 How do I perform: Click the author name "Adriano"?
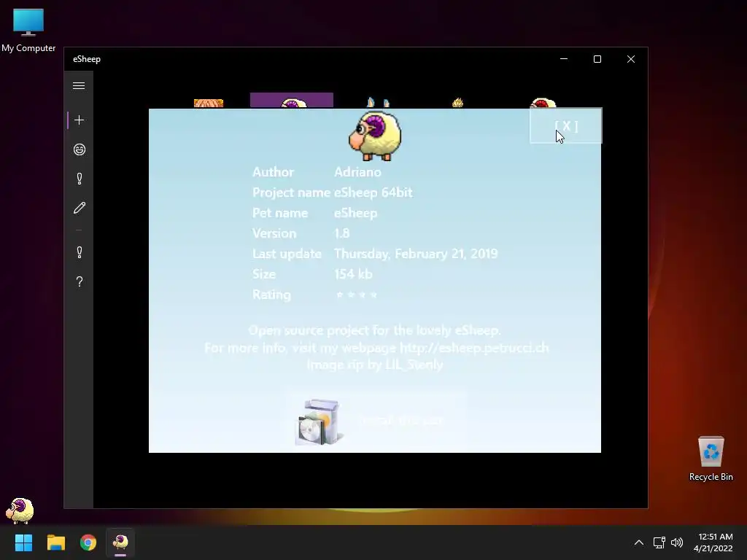point(357,172)
